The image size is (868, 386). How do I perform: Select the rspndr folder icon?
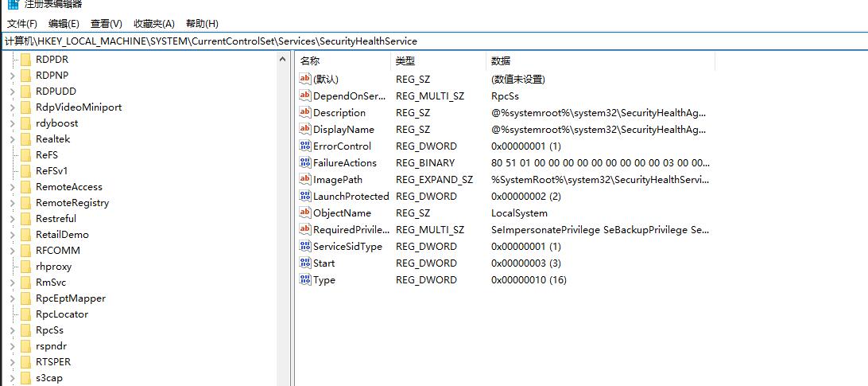(25, 346)
